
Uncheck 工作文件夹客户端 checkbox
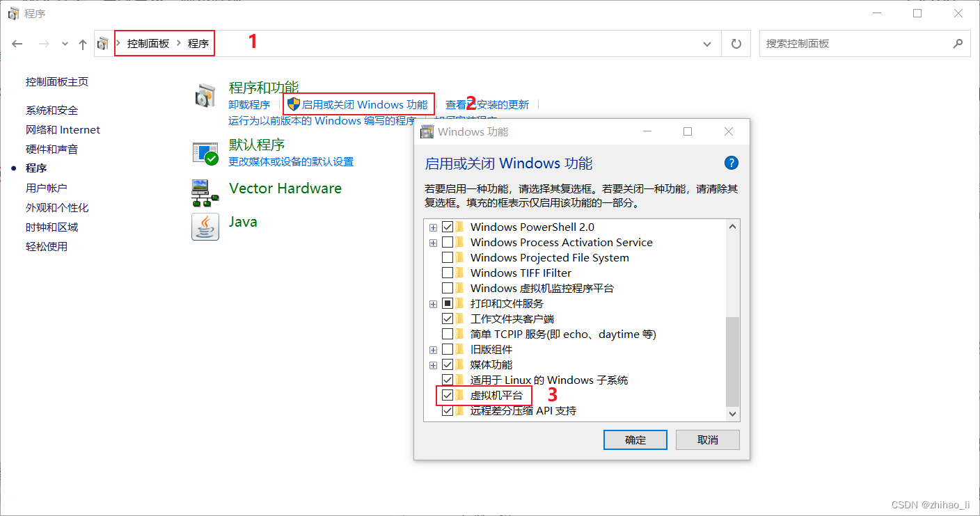point(448,319)
